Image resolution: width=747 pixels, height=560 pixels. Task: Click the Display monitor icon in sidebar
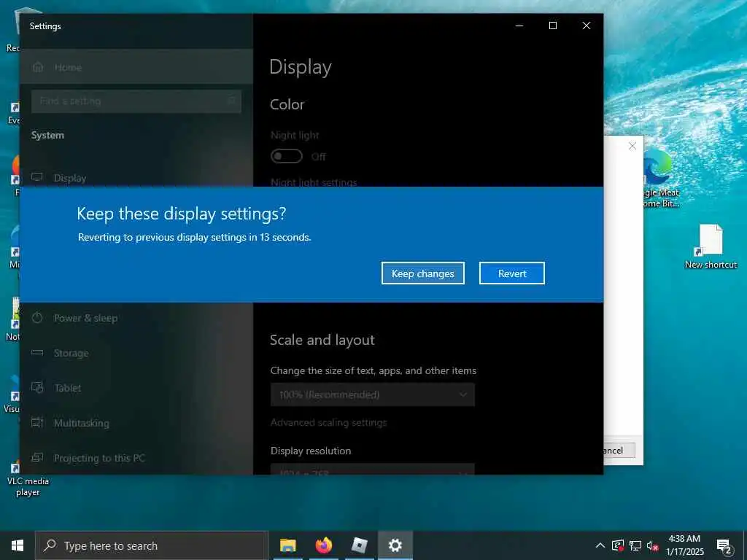click(37, 177)
